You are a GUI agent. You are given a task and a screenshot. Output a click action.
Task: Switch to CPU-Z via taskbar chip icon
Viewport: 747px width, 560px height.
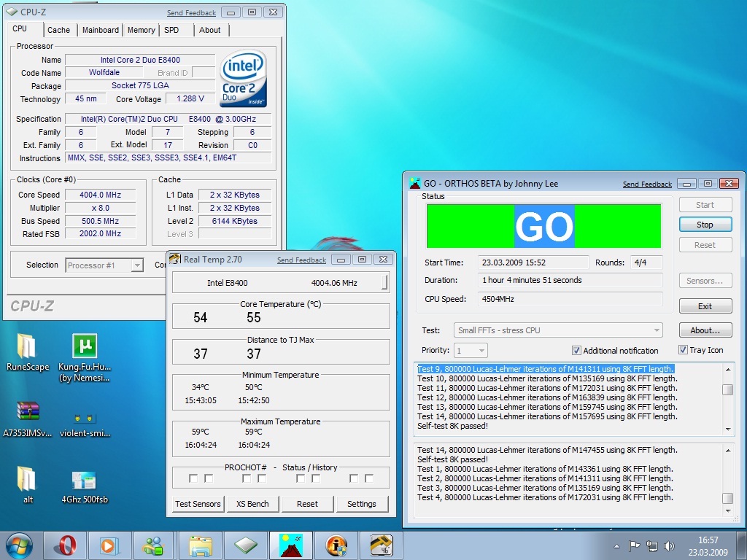[x=245, y=545]
